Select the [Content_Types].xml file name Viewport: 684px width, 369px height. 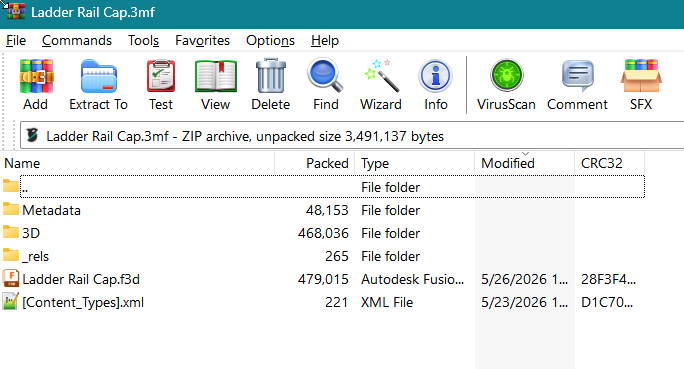pyautogui.click(x=83, y=302)
